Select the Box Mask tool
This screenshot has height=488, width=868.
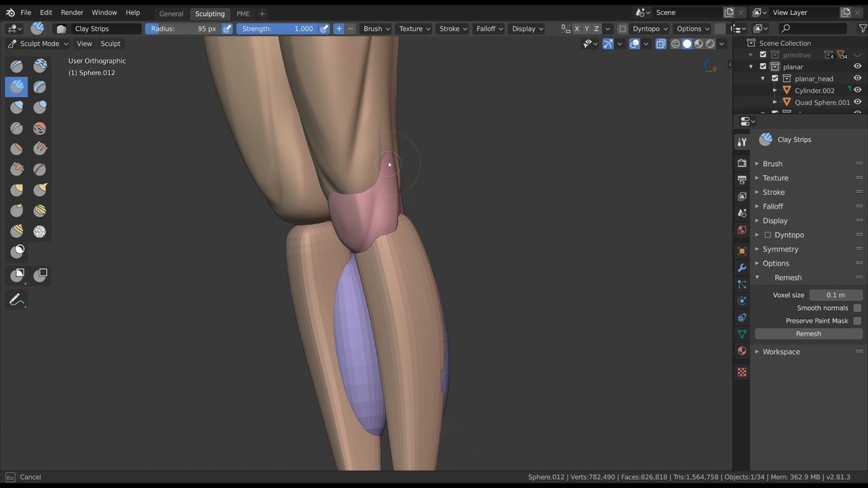(17, 274)
